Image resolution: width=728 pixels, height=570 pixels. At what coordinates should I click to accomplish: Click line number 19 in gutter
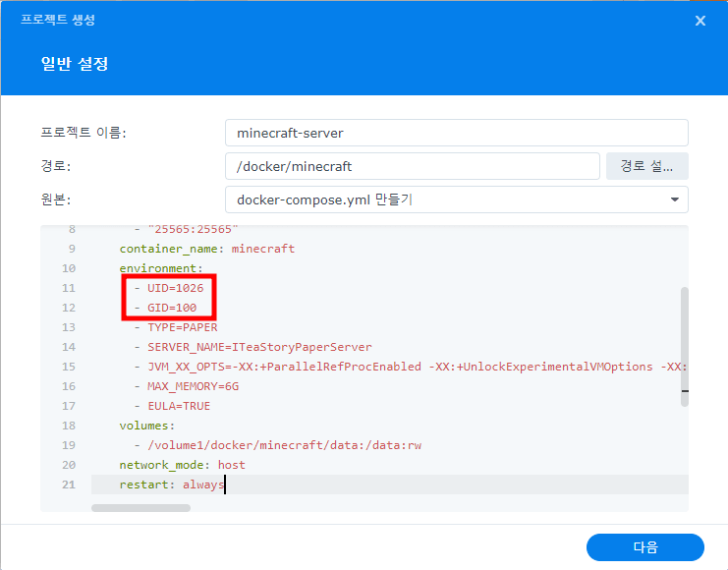coord(68,445)
